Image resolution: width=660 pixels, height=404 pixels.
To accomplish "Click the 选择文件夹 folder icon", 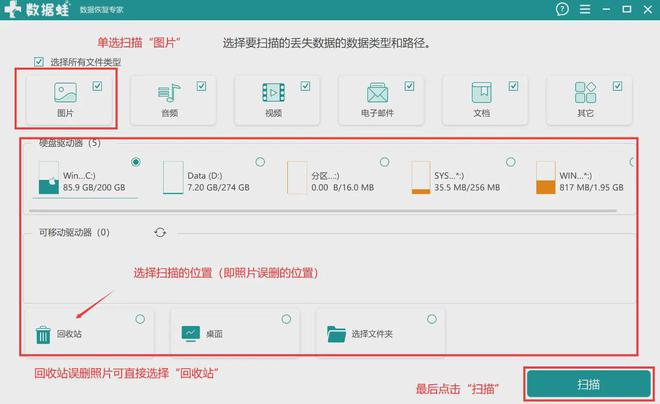I will [336, 334].
